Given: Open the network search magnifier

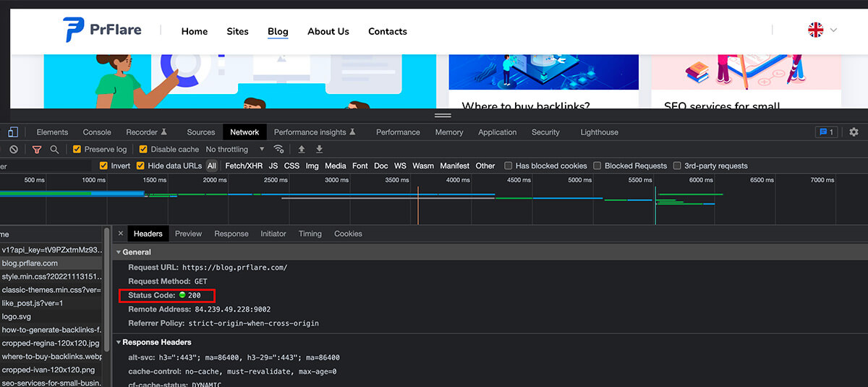Looking at the screenshot, I should click(x=54, y=150).
